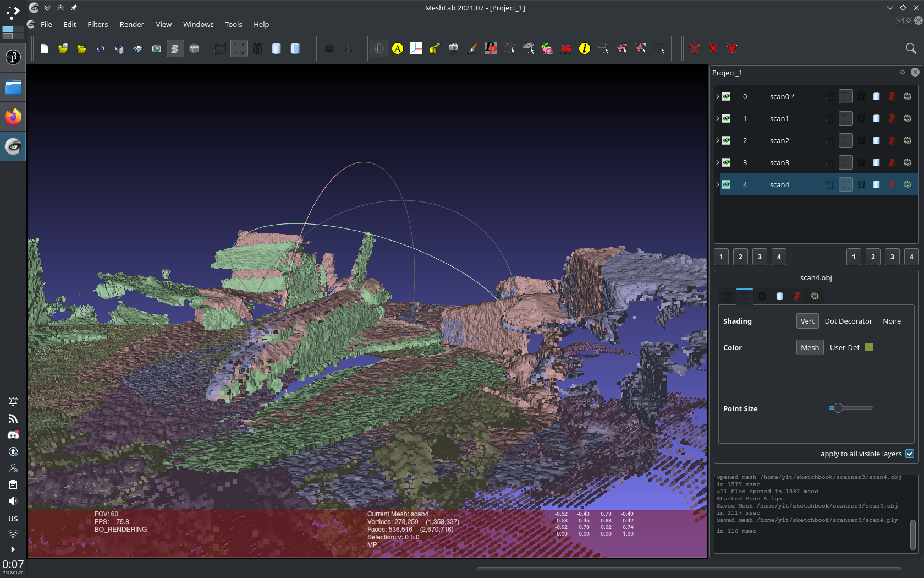Open the Filters menu
The width and height of the screenshot is (924, 578).
coord(97,24)
